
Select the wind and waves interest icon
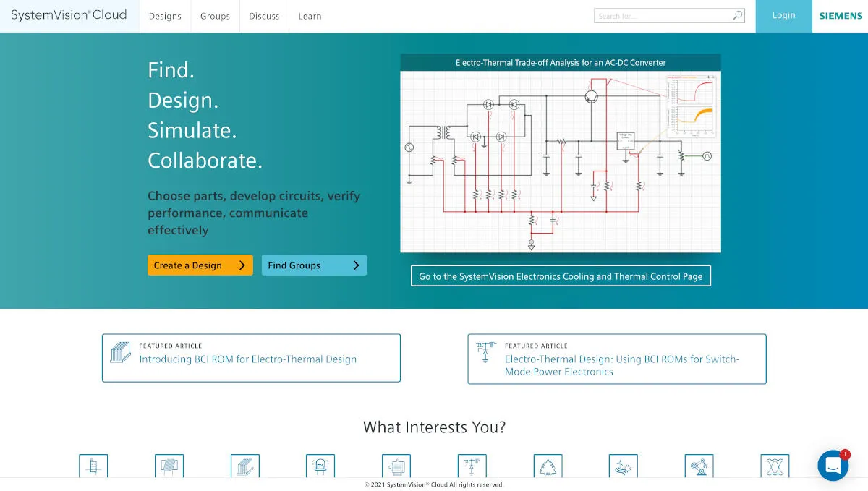pyautogui.click(x=624, y=466)
